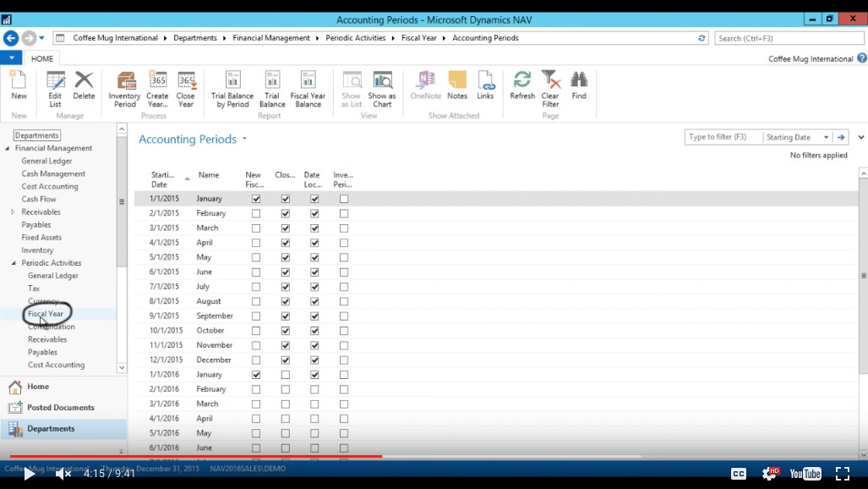Go to the Home navigation button
The width and height of the screenshot is (868, 489).
tap(63, 387)
